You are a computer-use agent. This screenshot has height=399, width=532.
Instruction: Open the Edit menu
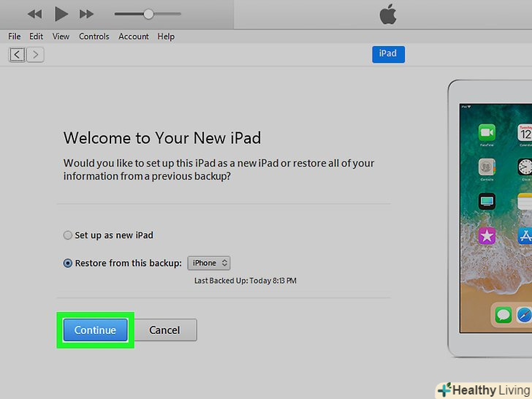coord(36,37)
